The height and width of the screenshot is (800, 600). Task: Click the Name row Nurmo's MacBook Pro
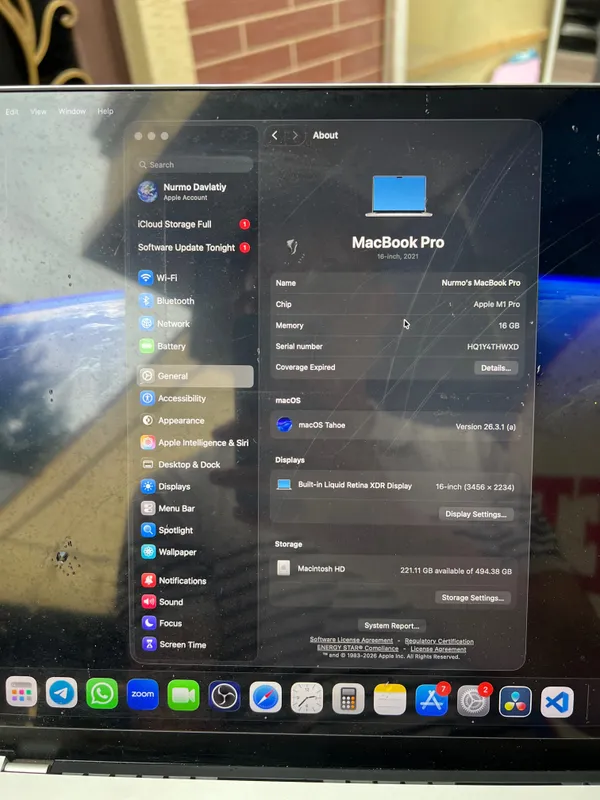(x=397, y=283)
